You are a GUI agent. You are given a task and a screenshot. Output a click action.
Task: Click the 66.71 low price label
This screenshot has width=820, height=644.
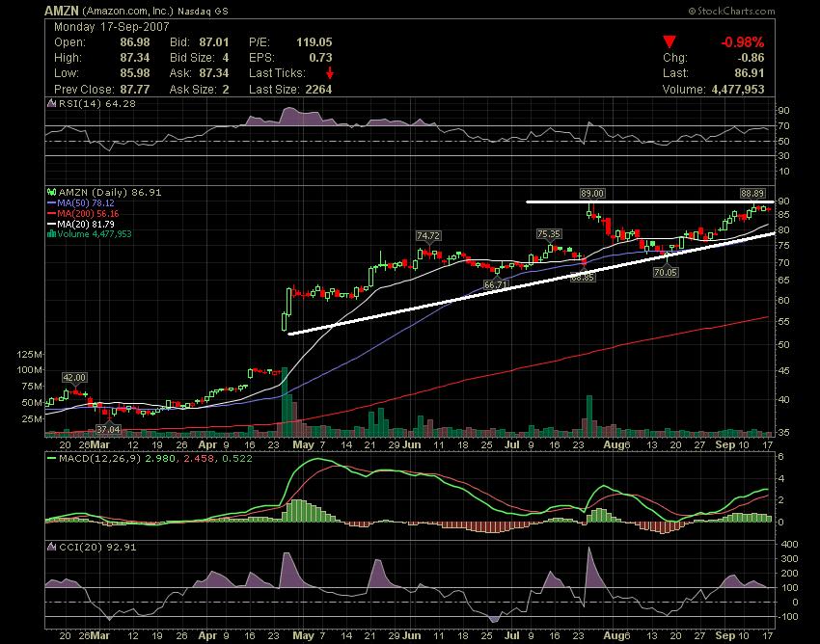point(495,284)
